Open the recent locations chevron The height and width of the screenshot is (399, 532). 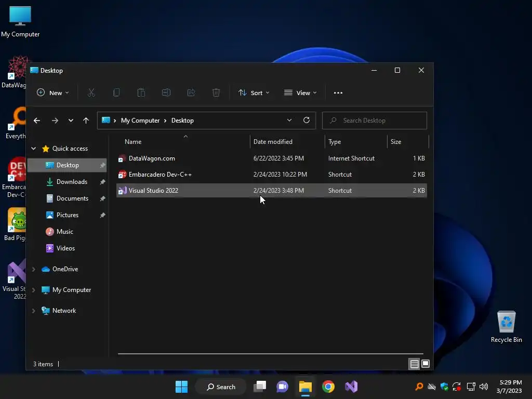click(71, 121)
